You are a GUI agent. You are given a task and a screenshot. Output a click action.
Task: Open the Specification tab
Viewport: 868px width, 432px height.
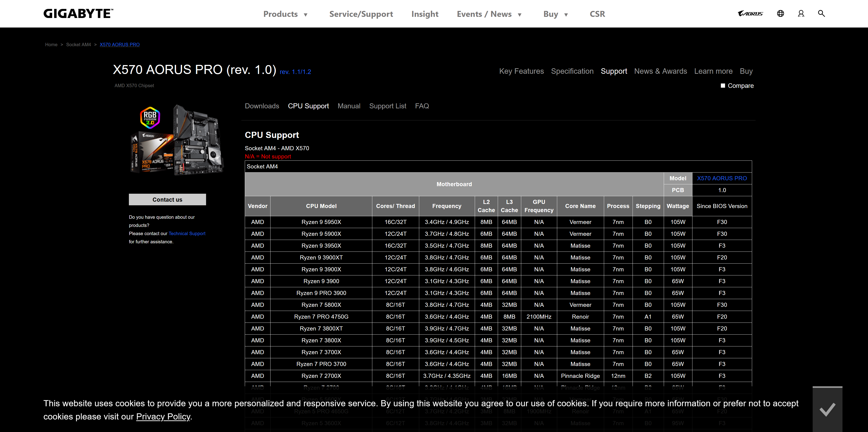pyautogui.click(x=572, y=71)
